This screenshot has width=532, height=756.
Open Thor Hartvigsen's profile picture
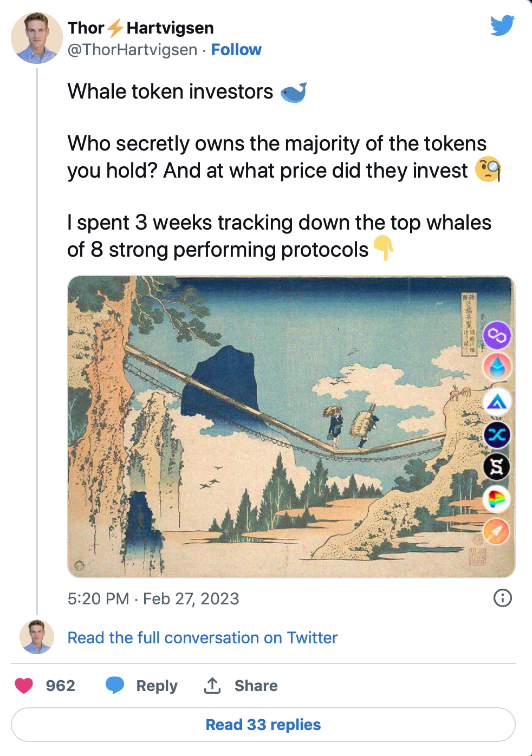click(x=37, y=38)
